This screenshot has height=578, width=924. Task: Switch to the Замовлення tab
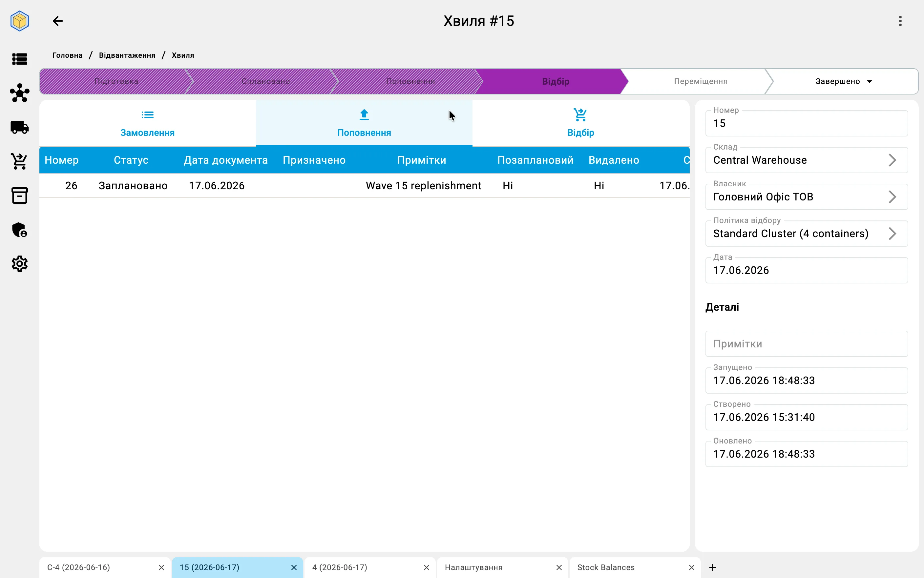click(148, 123)
